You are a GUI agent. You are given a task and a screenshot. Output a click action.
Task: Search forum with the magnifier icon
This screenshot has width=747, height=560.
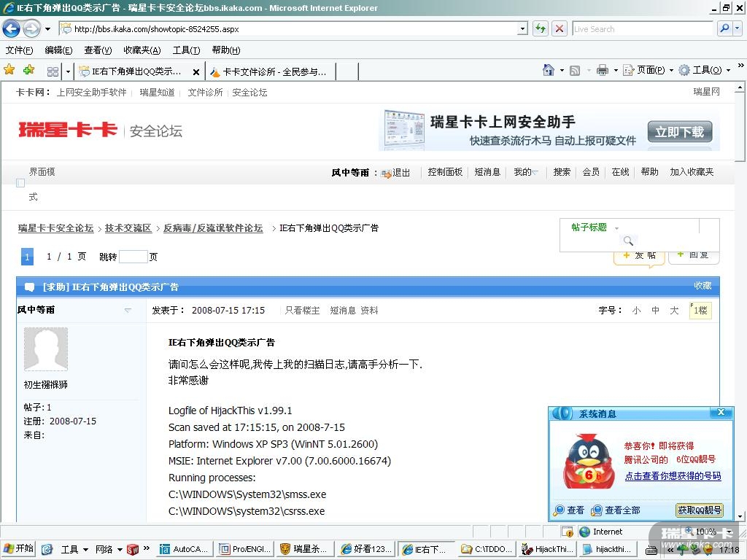(628, 241)
